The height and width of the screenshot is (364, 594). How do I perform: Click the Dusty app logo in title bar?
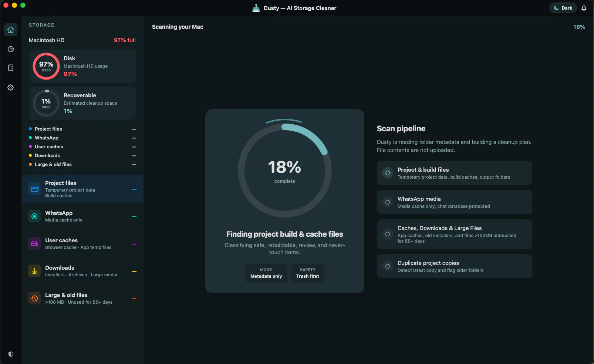point(256,8)
